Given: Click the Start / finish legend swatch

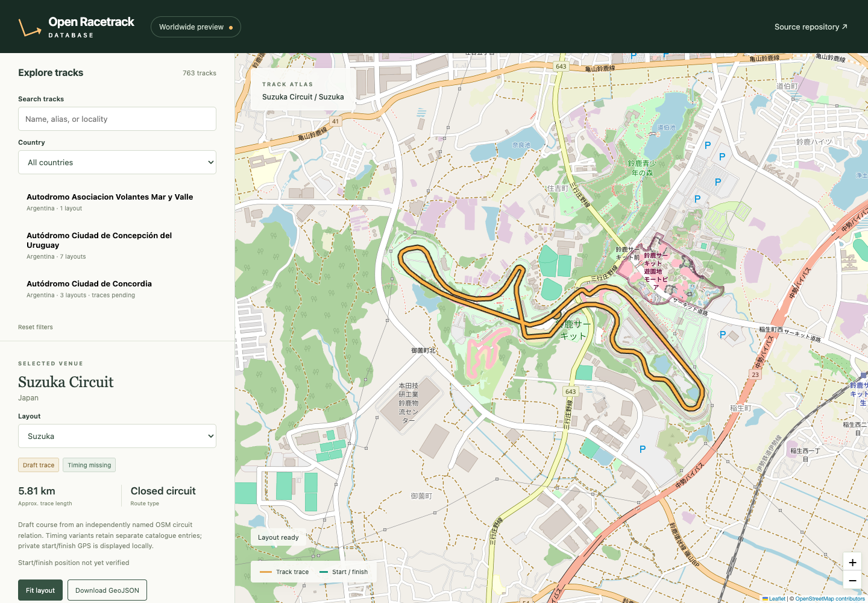Looking at the screenshot, I should (324, 572).
